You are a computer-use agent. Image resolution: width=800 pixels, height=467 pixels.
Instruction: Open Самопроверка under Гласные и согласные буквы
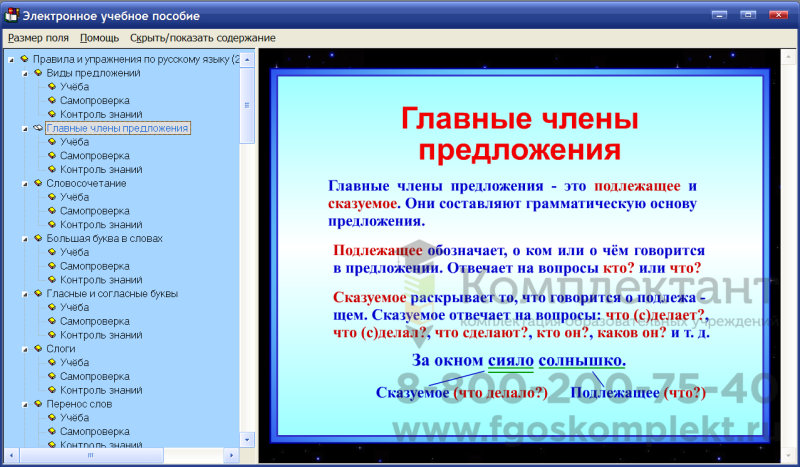click(95, 321)
